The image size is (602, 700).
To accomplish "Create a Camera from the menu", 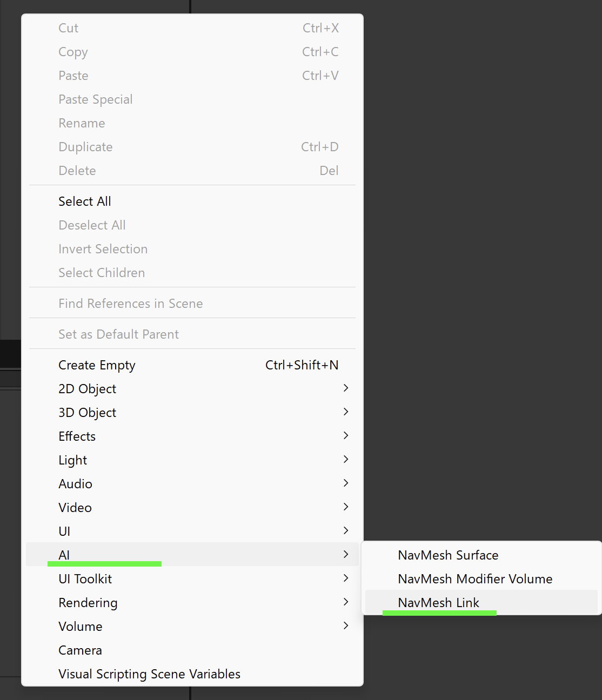I will 80,650.
